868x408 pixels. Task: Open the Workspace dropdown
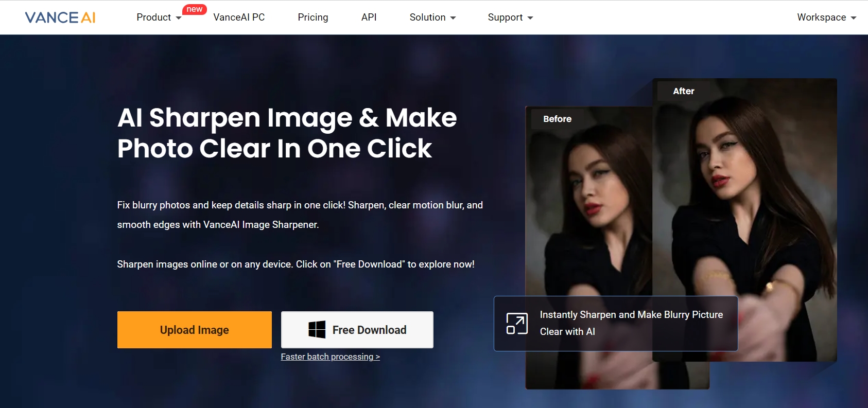pyautogui.click(x=826, y=17)
